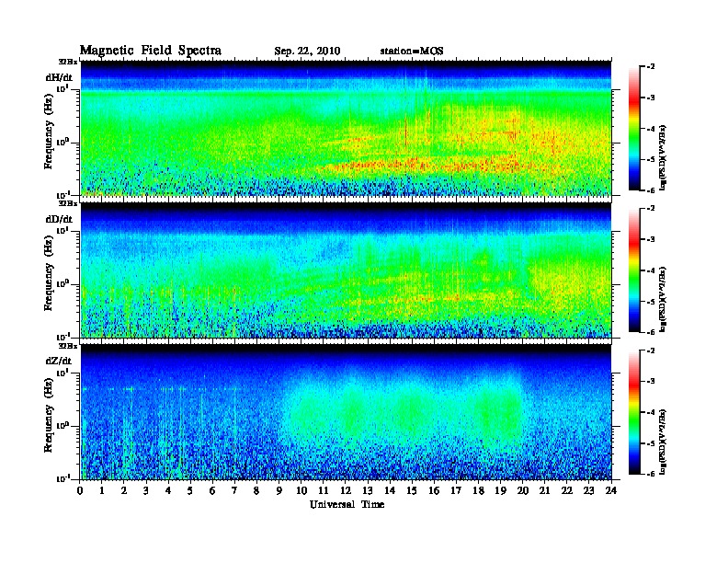The height and width of the screenshot is (563, 728).
Task: Click the color scale bar beside the dH/dt panel
Action: 634,129
